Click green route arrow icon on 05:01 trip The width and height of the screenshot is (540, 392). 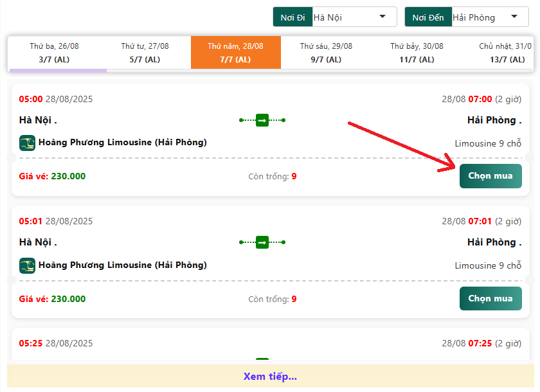coord(262,242)
